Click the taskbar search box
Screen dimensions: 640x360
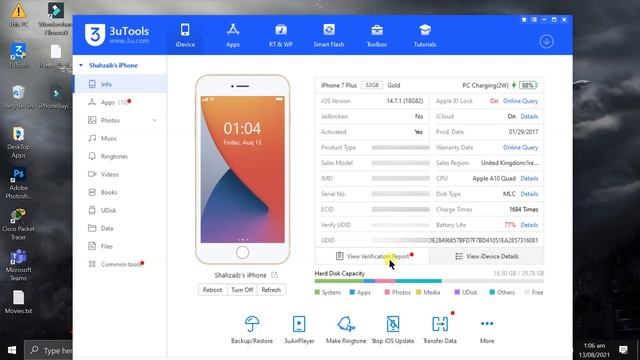tap(49, 350)
